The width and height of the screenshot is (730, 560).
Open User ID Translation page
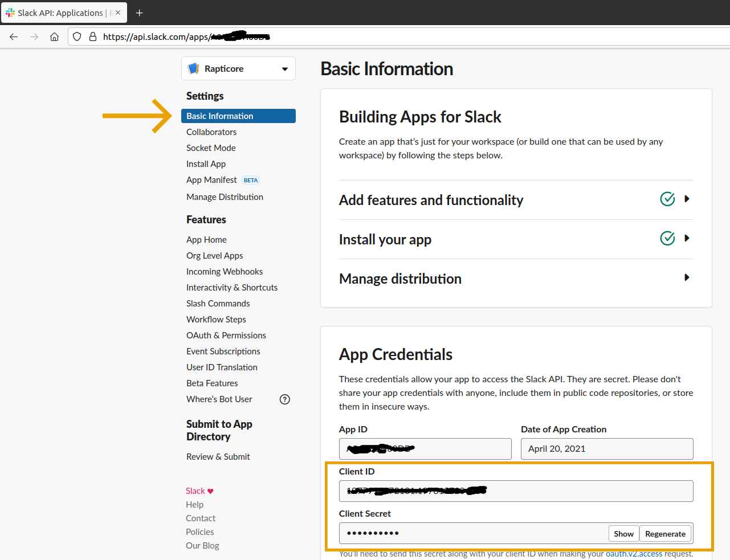pos(222,367)
